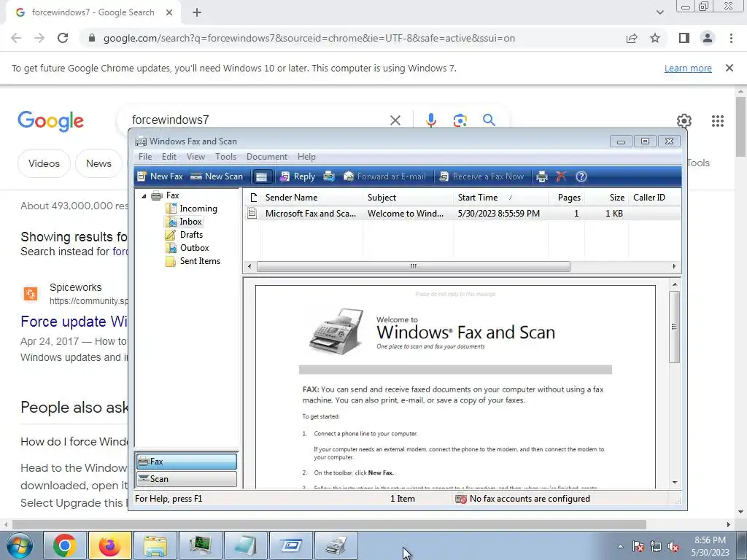Click the Google Lens image search icon
The height and width of the screenshot is (560, 747).
click(x=460, y=120)
